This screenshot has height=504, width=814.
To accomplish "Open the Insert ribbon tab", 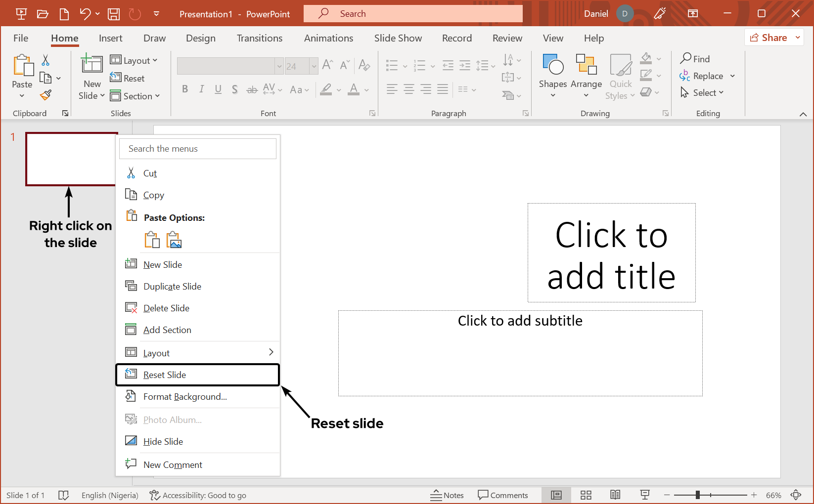I will [x=110, y=38].
